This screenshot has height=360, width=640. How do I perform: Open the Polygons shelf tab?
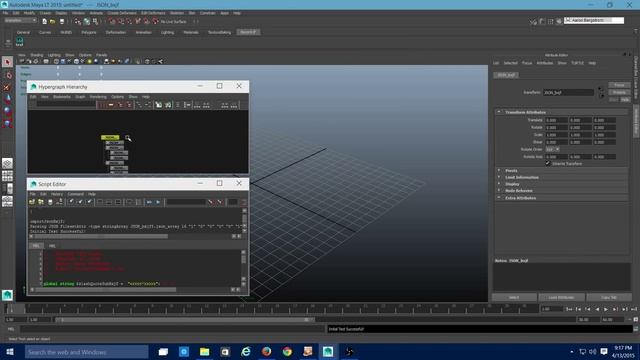point(89,32)
